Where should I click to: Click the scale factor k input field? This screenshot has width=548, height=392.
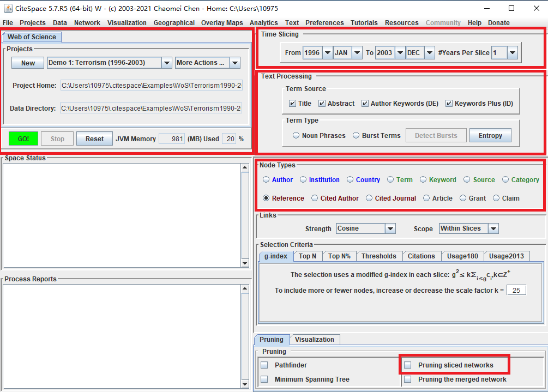[x=516, y=291]
